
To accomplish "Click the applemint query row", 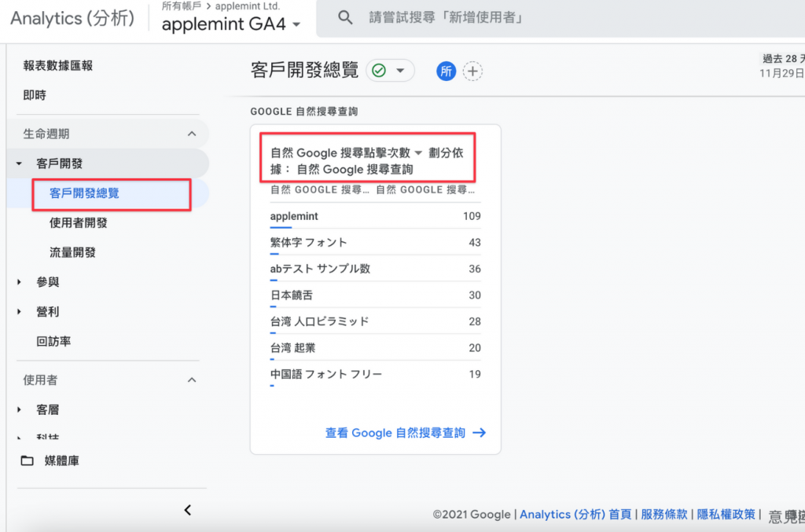I will [375, 217].
